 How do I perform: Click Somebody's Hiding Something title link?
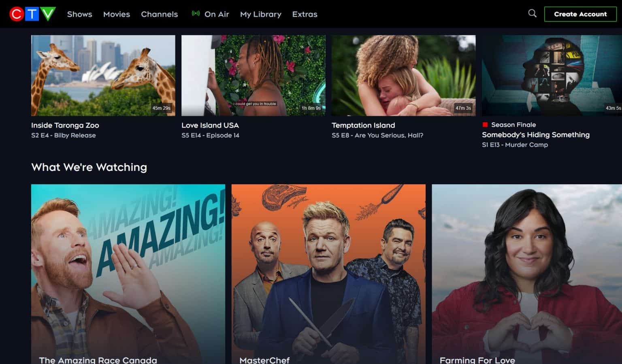click(x=536, y=135)
